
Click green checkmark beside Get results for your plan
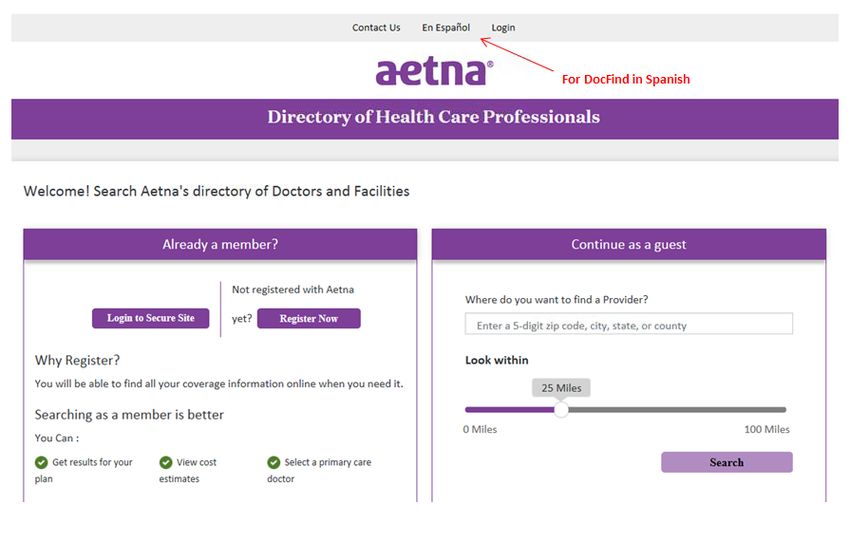tap(41, 462)
